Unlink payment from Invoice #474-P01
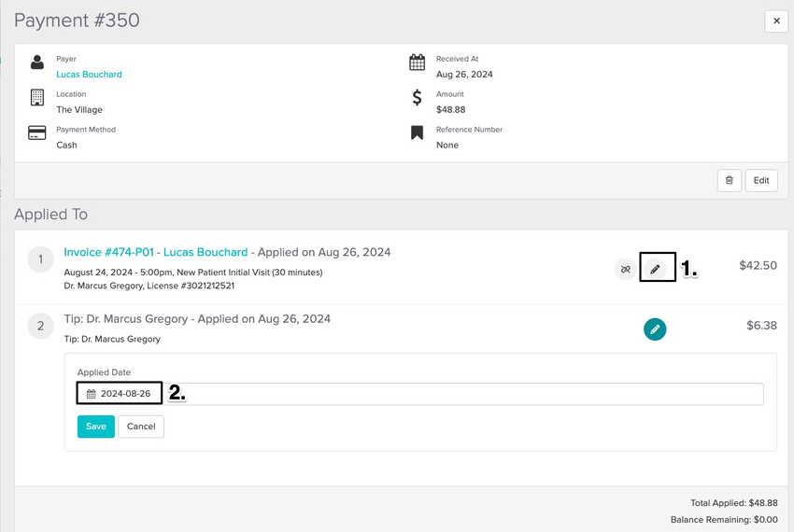The height and width of the screenshot is (532, 794). click(626, 270)
